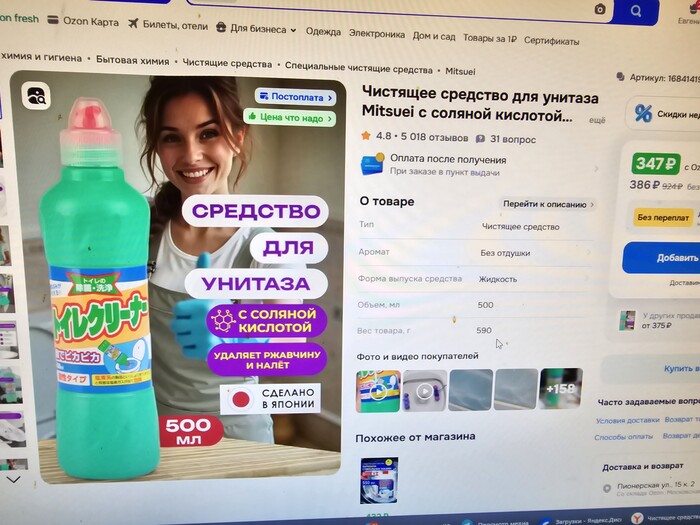Click the camera icon in search bar
Screen dimensions: 700x525
click(x=599, y=9)
